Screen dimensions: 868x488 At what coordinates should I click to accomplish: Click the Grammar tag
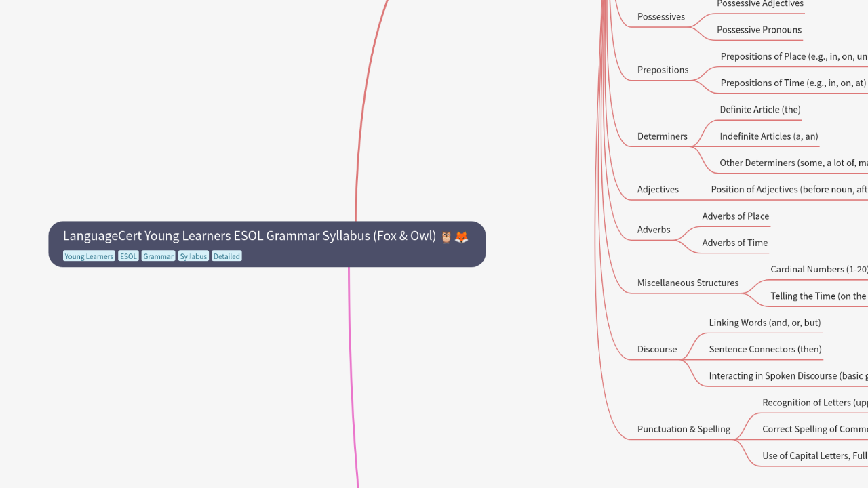coord(158,256)
